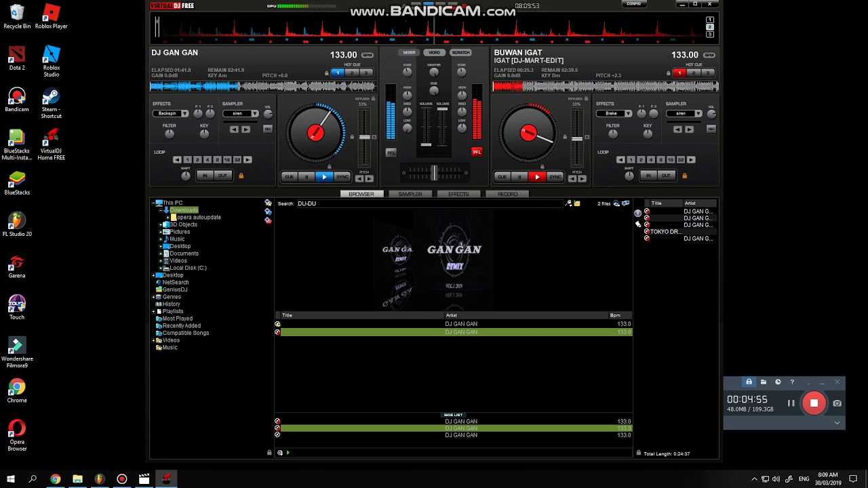Select NetSearch in the folder tree
Screen dimensions: 868x488
[175, 283]
